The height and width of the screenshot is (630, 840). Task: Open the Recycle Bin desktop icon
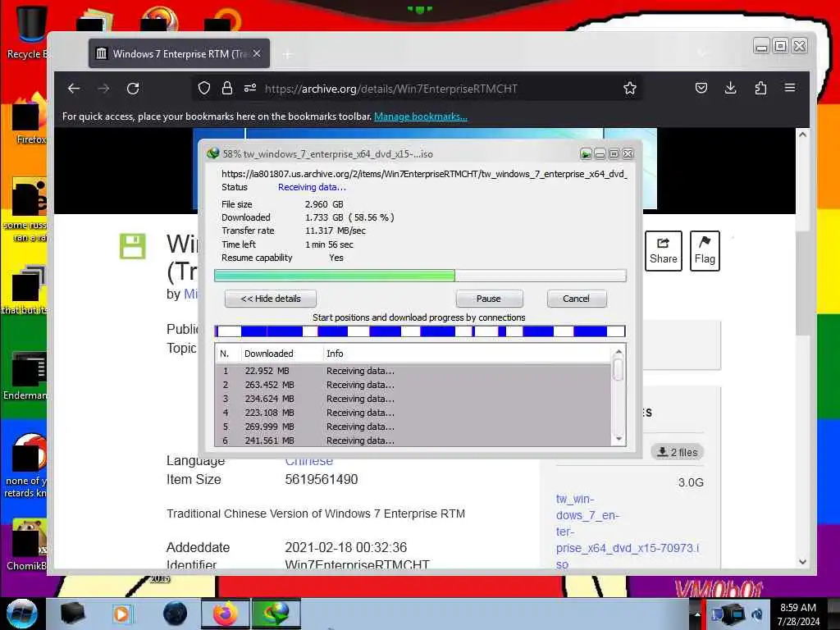[27, 32]
